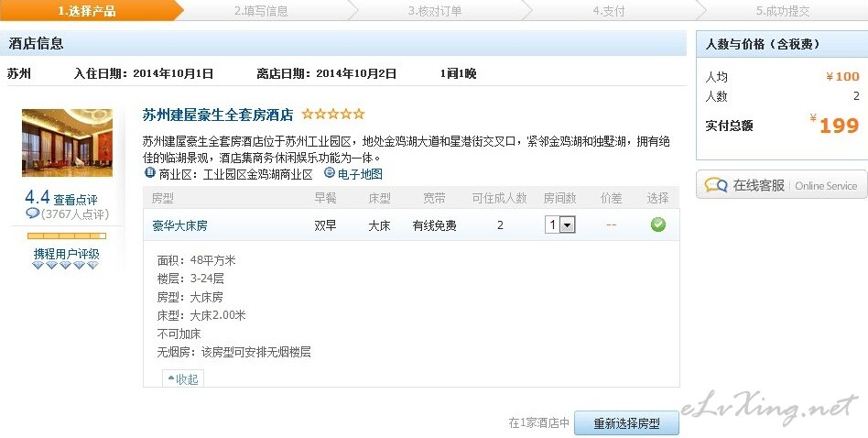Click 离店日期: 2014年10月2日 text

327,73
